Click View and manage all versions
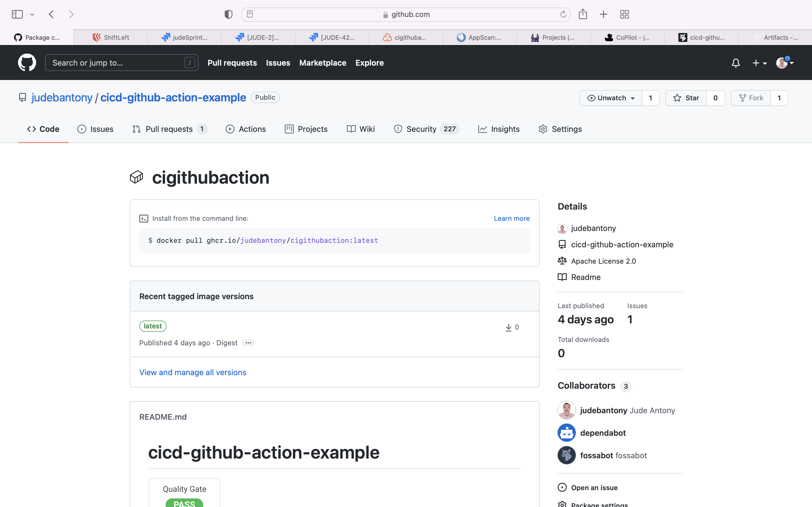 (x=193, y=372)
